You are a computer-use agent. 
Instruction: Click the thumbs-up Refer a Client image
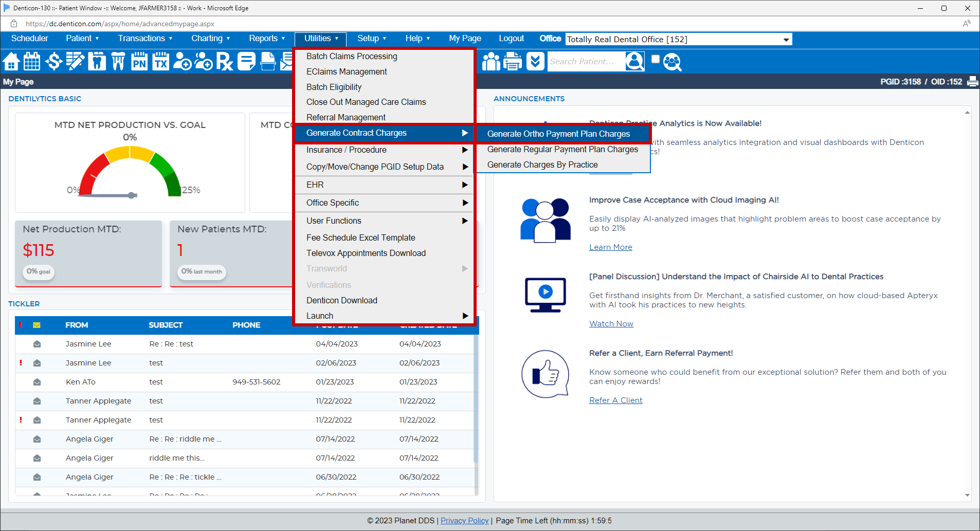tap(545, 374)
